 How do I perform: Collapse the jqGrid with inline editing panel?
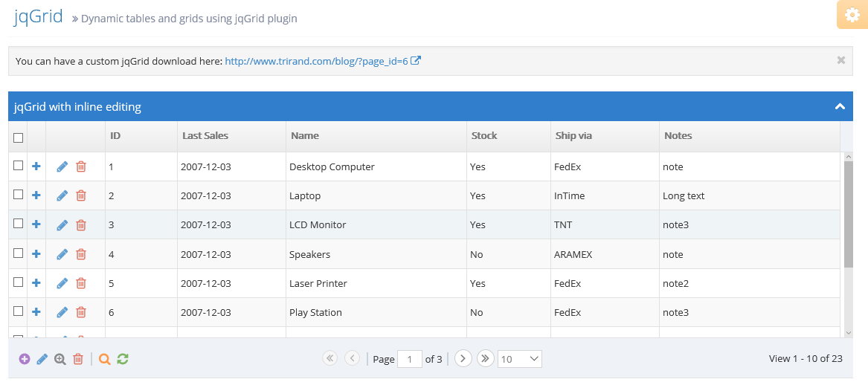point(840,106)
